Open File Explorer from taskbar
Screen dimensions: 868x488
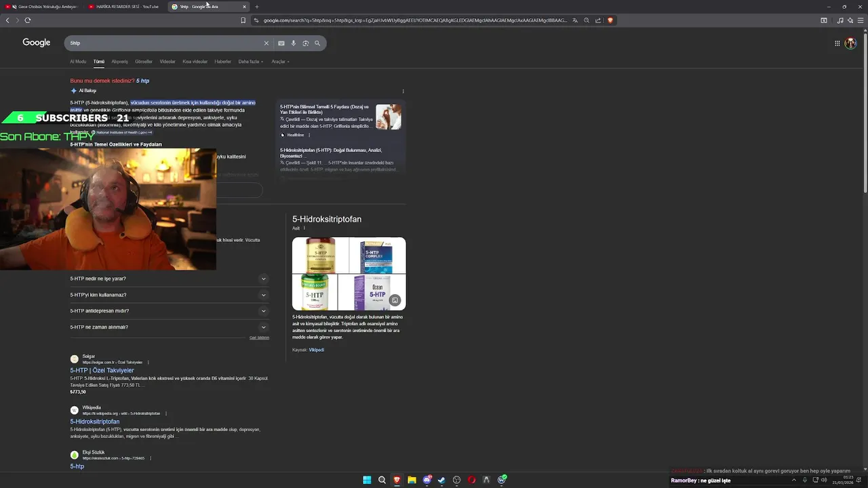click(412, 480)
